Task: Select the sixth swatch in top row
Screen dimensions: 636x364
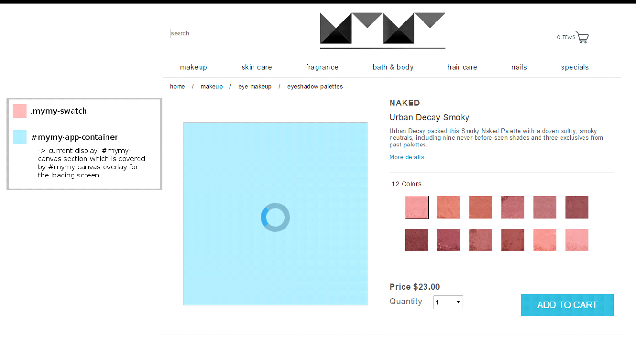Action: [x=577, y=208]
